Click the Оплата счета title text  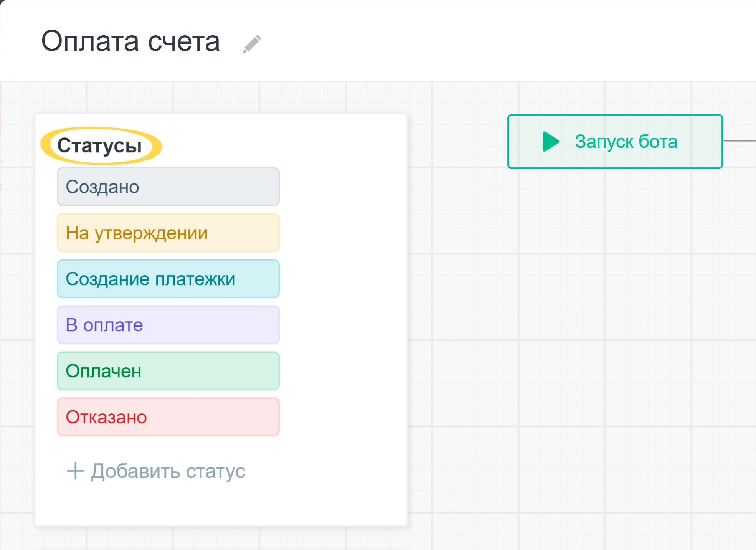[x=130, y=41]
